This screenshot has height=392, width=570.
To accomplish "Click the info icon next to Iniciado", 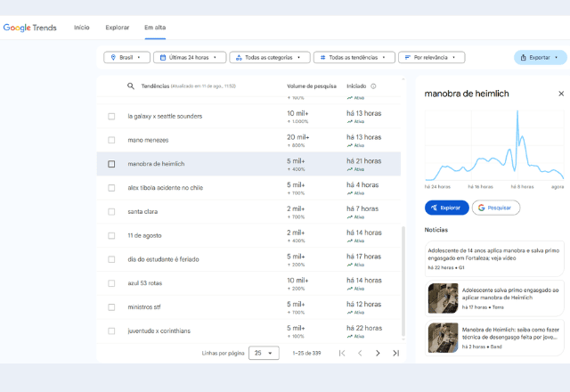I will [373, 86].
